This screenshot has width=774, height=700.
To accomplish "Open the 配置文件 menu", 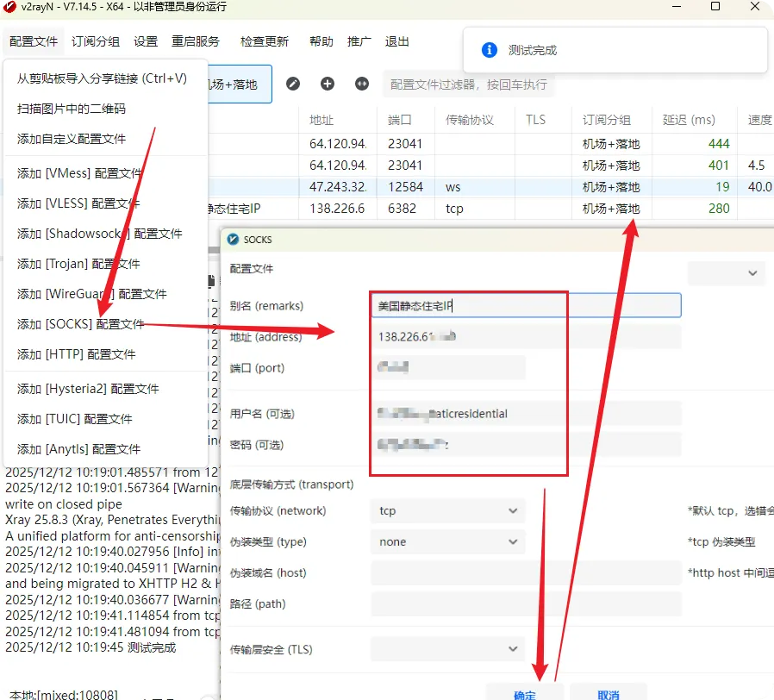I will click(x=34, y=41).
